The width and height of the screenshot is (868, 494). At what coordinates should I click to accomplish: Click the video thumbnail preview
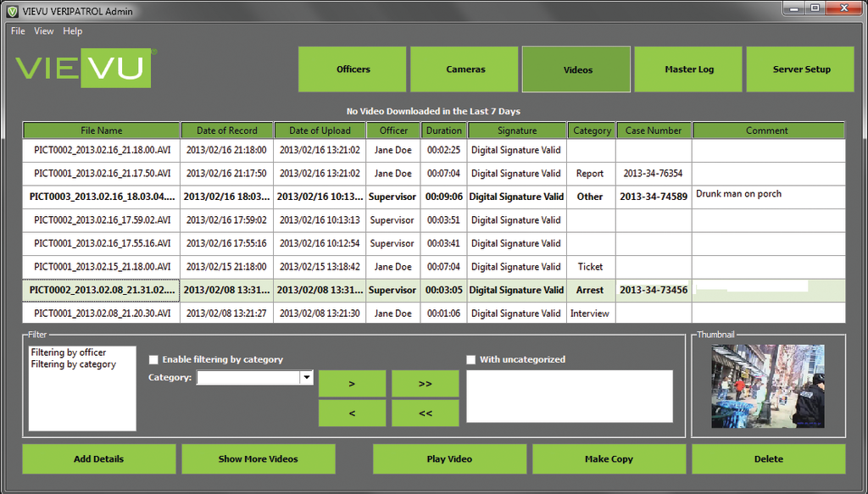click(x=768, y=386)
